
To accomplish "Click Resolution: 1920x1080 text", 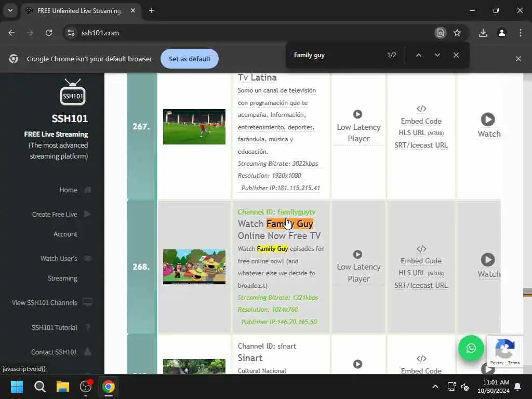I will point(270,176).
